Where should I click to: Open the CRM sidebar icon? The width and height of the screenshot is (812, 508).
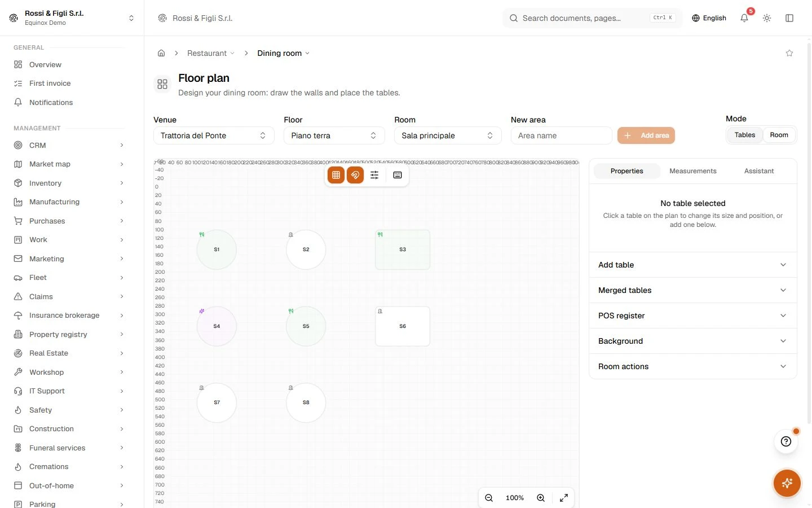[x=18, y=145]
